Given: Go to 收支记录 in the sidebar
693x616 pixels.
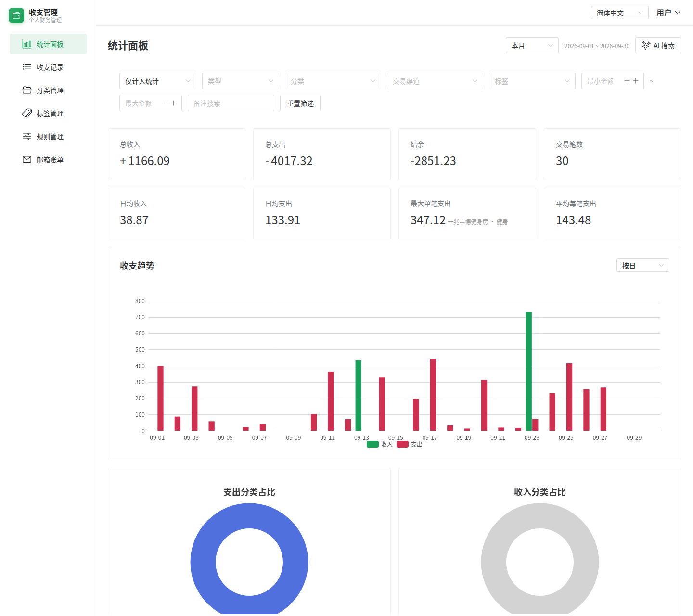Looking at the screenshot, I should (48, 67).
